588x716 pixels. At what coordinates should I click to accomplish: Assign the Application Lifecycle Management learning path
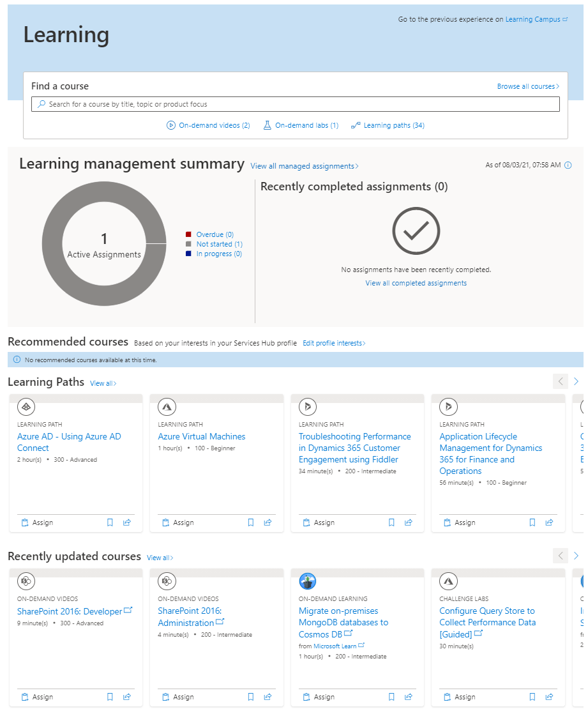(459, 522)
